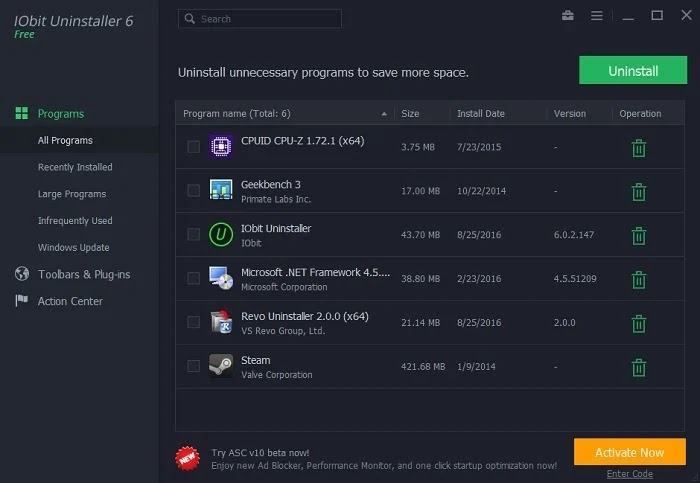Image resolution: width=700 pixels, height=483 pixels.
Task: Open the toolbox briefcase icon
Action: 568,16
